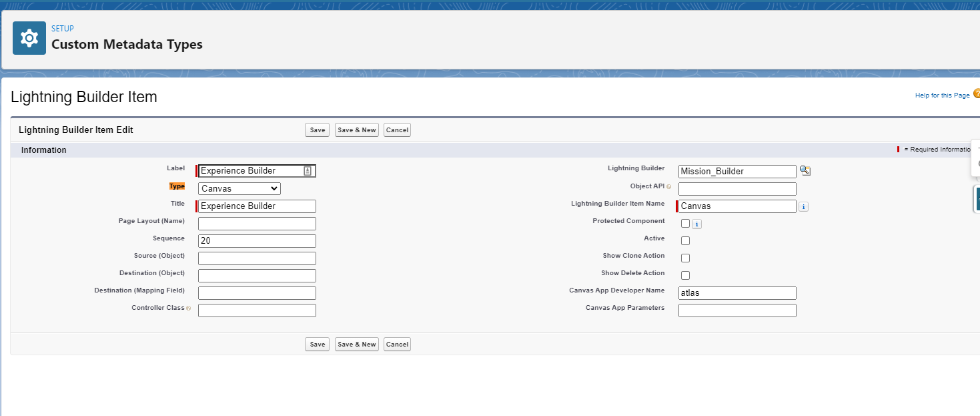The height and width of the screenshot is (416, 980).
Task: Click help icon beside Object API label
Action: (x=668, y=187)
